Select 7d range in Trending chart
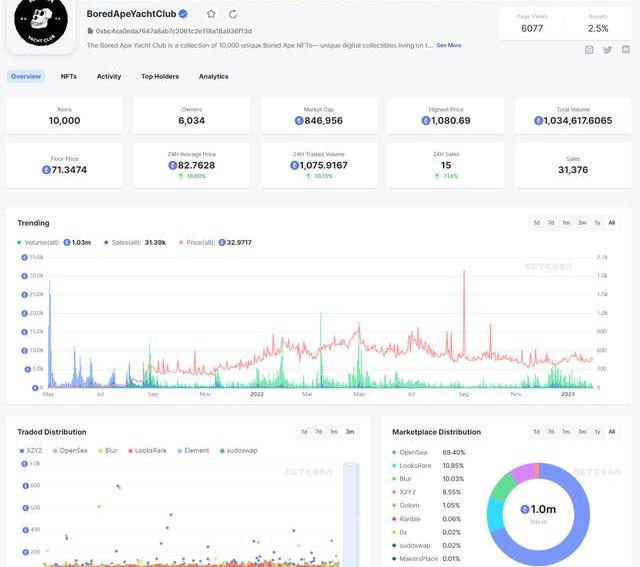Screen dimensions: 640x567 [550, 223]
